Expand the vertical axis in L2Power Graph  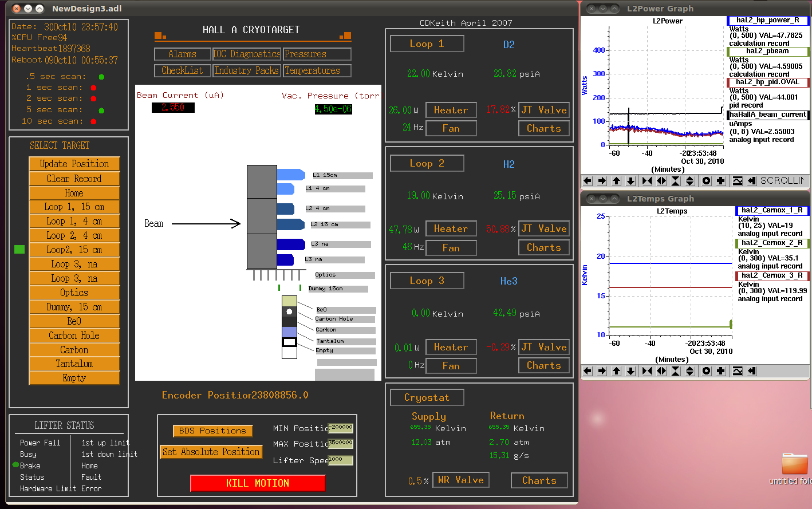pos(690,181)
